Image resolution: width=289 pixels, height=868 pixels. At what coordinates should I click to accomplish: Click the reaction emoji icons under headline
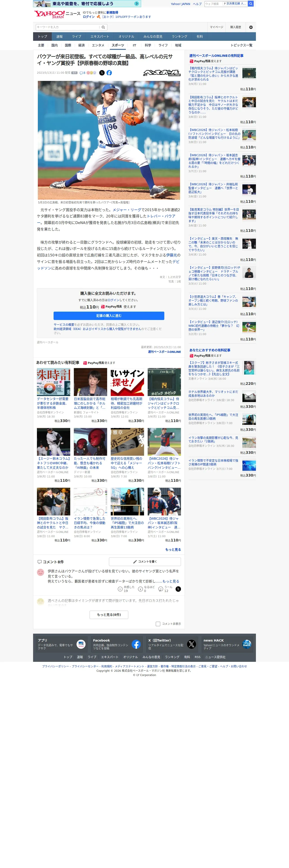coord(91,73)
